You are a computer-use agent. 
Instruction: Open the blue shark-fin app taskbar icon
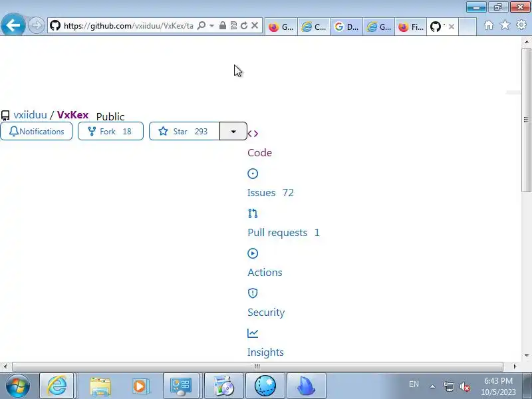click(307, 386)
